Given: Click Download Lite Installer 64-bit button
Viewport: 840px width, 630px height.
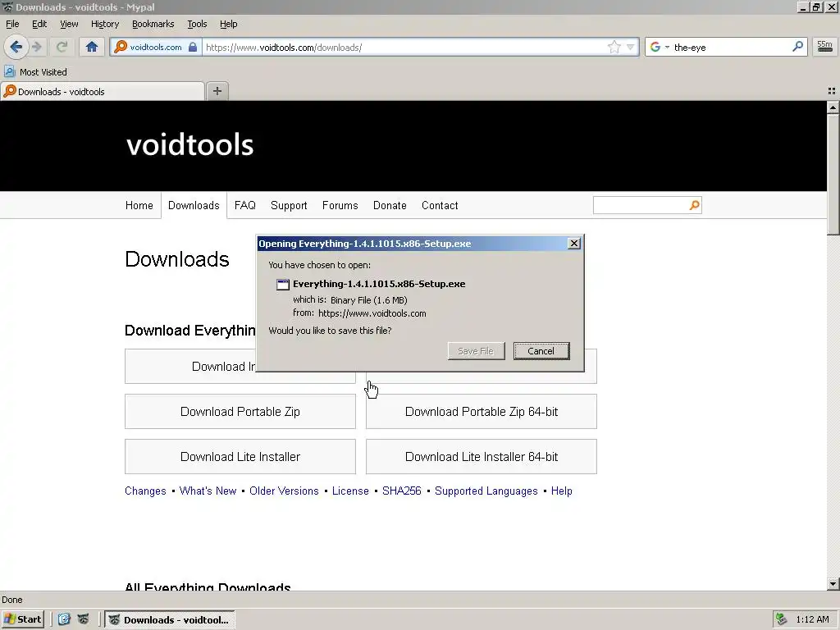Looking at the screenshot, I should [x=481, y=456].
